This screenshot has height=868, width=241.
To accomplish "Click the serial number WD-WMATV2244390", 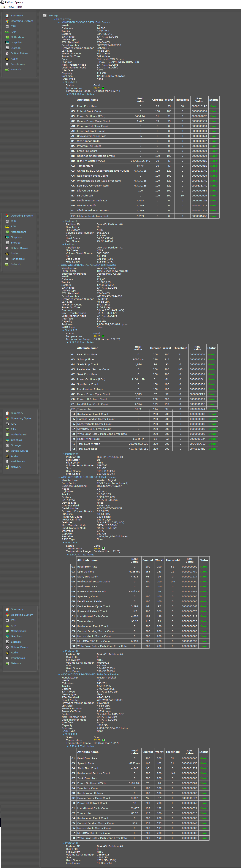I will click(x=109, y=296).
